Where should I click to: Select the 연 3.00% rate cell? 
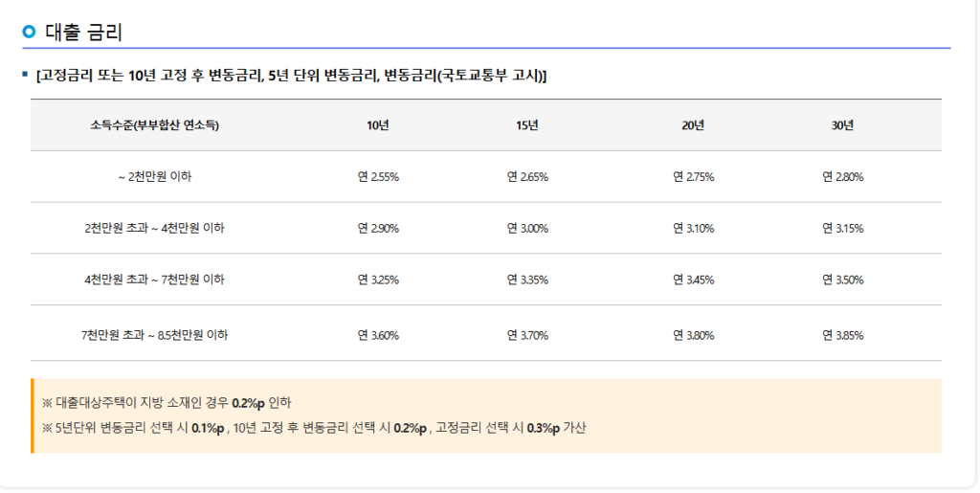coord(526,229)
